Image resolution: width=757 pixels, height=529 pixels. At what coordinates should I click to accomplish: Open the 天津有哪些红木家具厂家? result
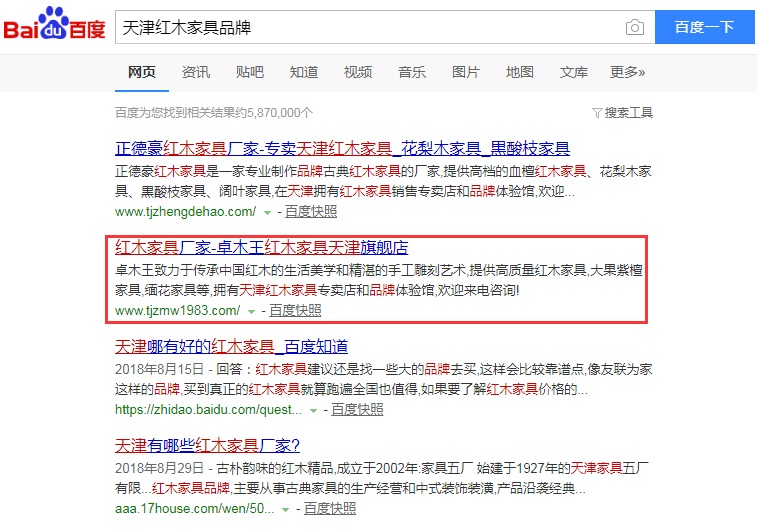pos(207,445)
